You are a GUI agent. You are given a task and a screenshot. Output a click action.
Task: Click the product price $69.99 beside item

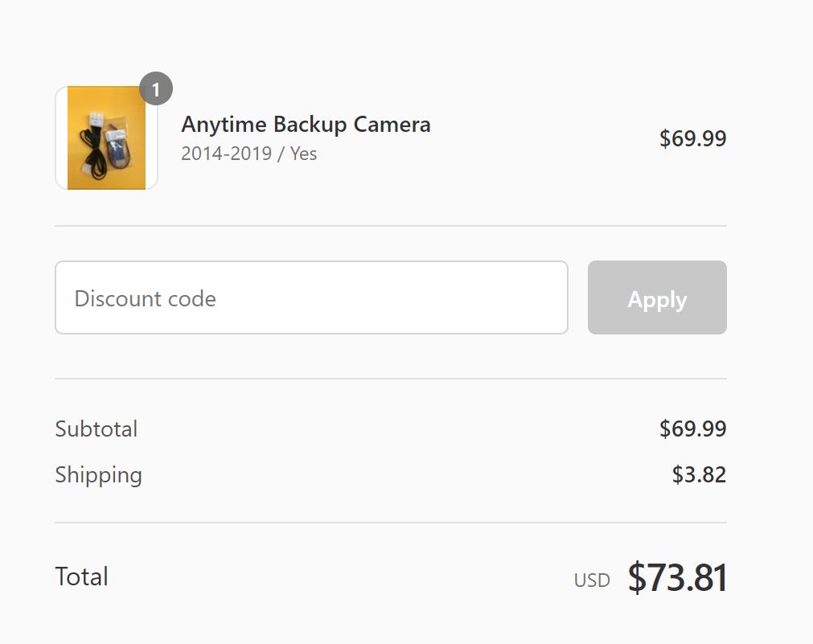pos(692,138)
